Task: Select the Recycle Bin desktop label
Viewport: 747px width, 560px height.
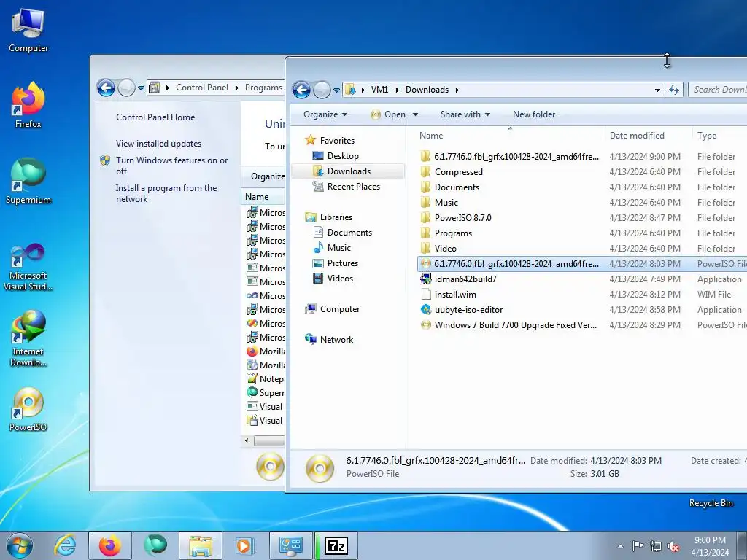Action: coord(711,503)
